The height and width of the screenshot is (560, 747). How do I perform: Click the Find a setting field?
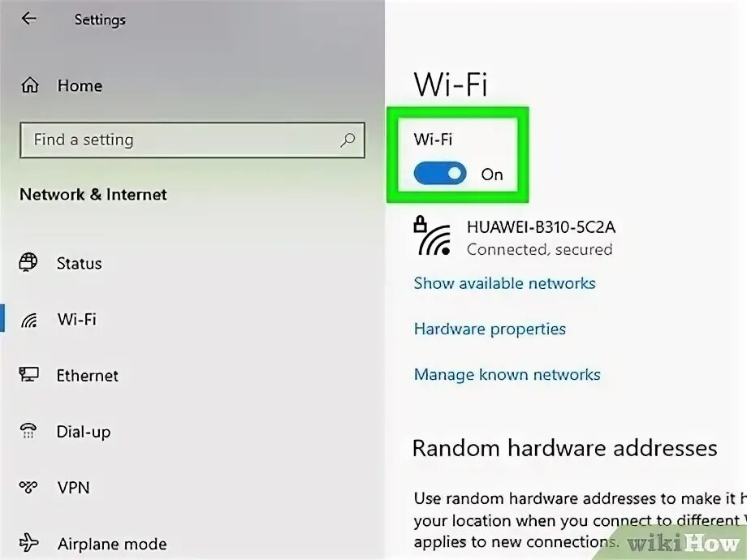[192, 140]
